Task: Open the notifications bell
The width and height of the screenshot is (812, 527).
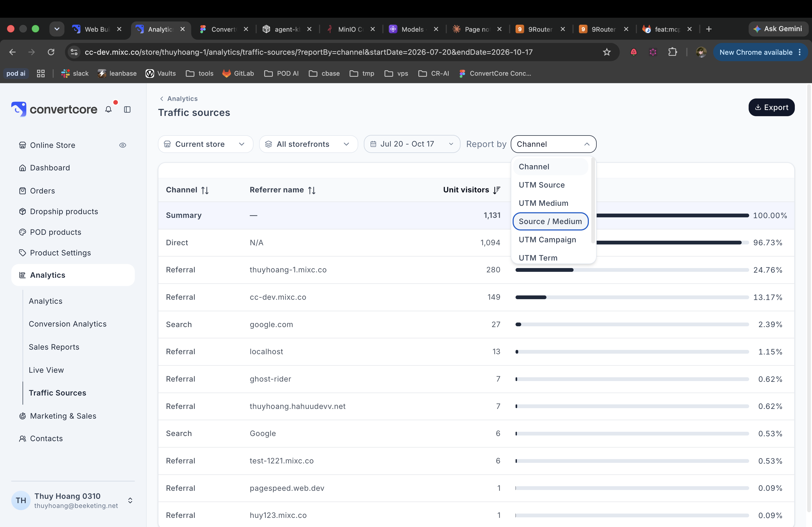Action: click(x=108, y=109)
